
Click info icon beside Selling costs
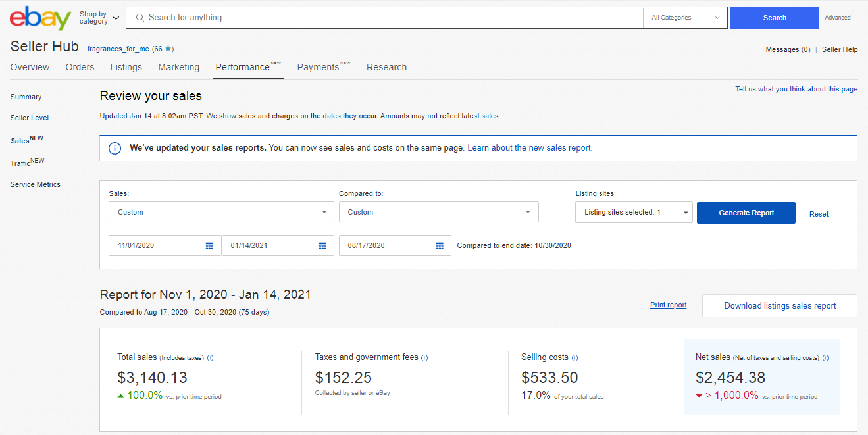pyautogui.click(x=574, y=358)
